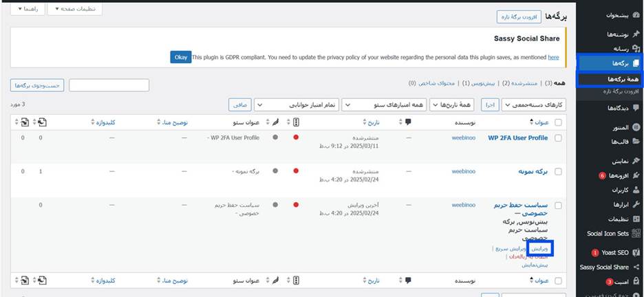This screenshot has height=297, width=644.
Task: Click the '3 مورد' item count text
Action: pyautogui.click(x=18, y=104)
